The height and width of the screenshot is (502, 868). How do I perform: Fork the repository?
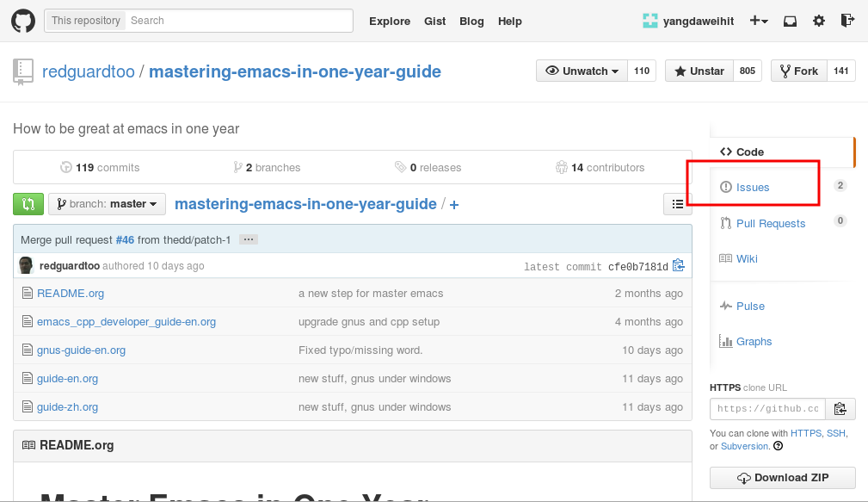click(799, 71)
